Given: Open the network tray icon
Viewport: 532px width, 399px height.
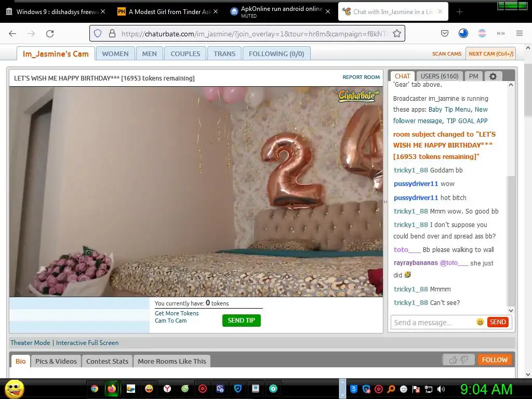Looking at the screenshot, I should click(429, 389).
